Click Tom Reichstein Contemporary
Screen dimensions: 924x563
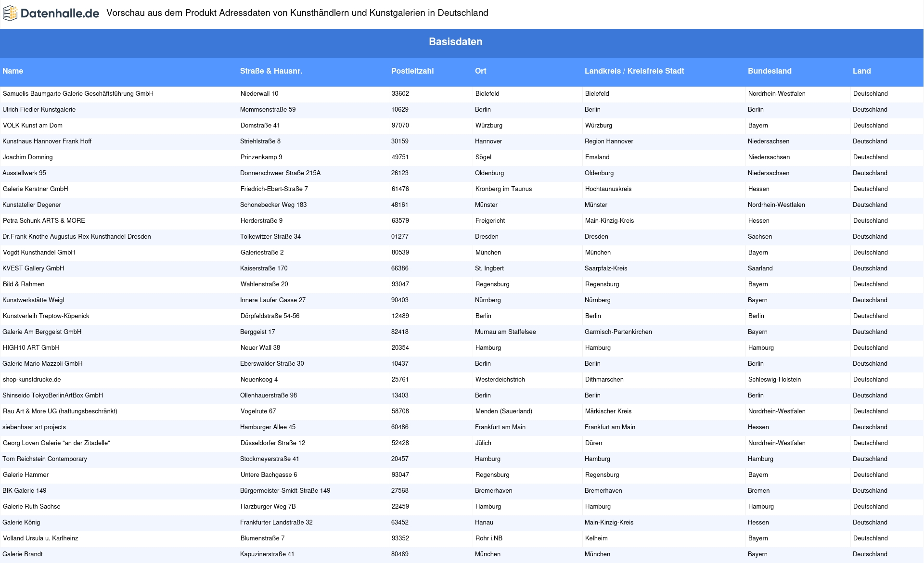click(x=45, y=459)
